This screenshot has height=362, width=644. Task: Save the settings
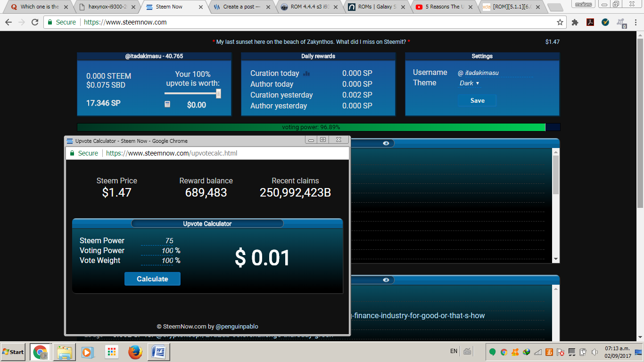point(477,100)
